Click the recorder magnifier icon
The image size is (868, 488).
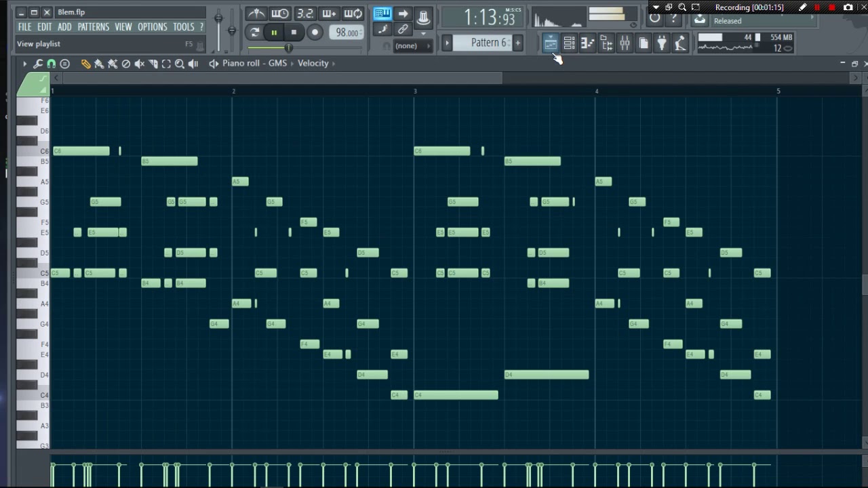tap(682, 7)
